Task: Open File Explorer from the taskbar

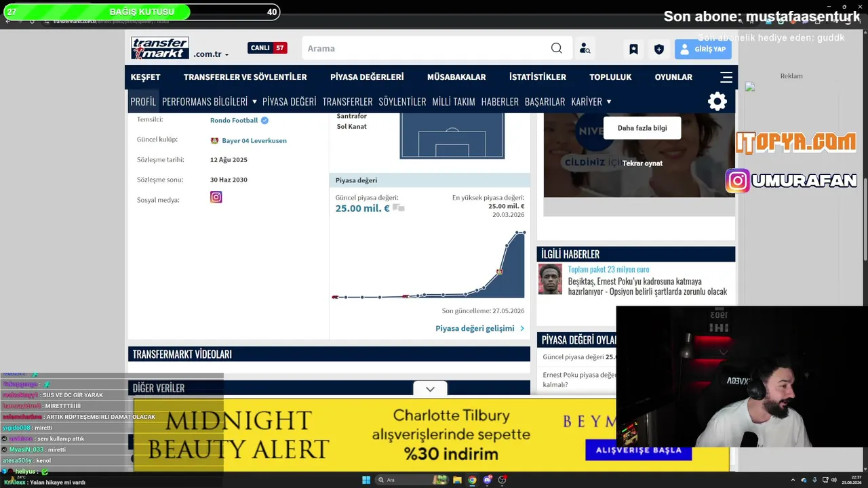Action: coord(457,480)
